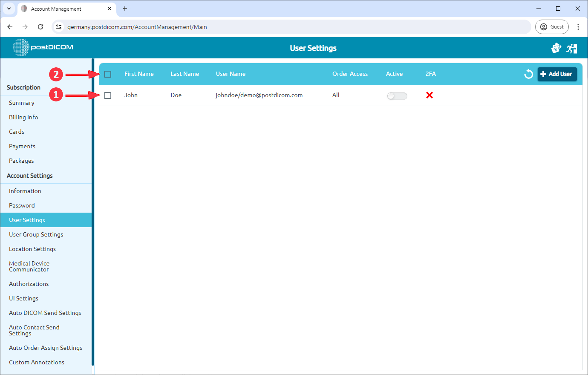Open the tab search chevron at top left
The image size is (588, 375).
[x=9, y=9]
